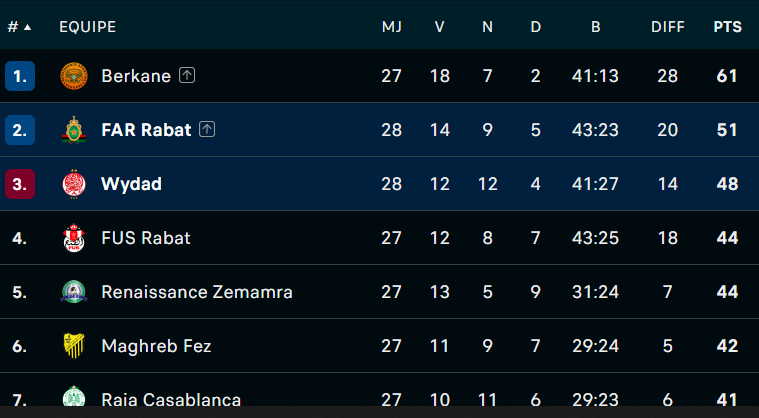Screen dimensions: 759x418
Task: Click the blue rank 1 badge
Action: 20,76
